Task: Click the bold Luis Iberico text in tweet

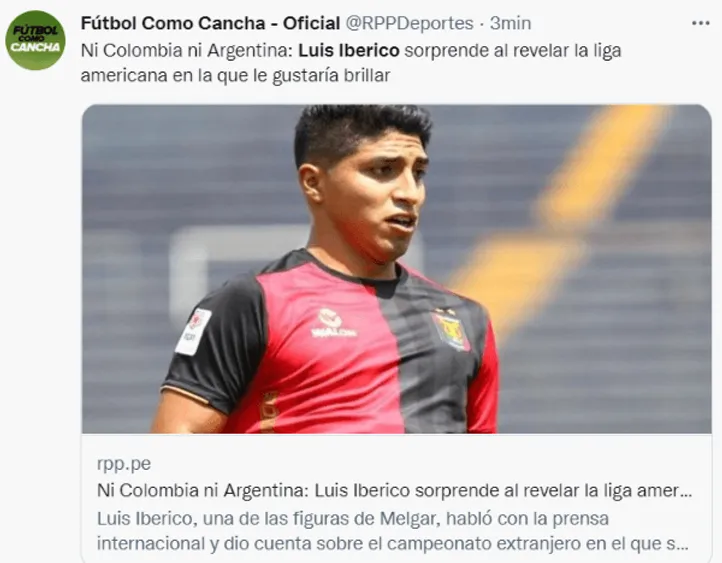Action: tap(349, 51)
